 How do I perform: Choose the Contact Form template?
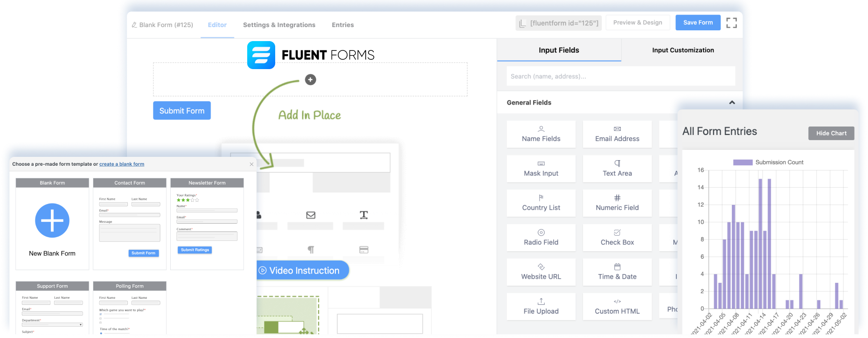[x=130, y=224]
